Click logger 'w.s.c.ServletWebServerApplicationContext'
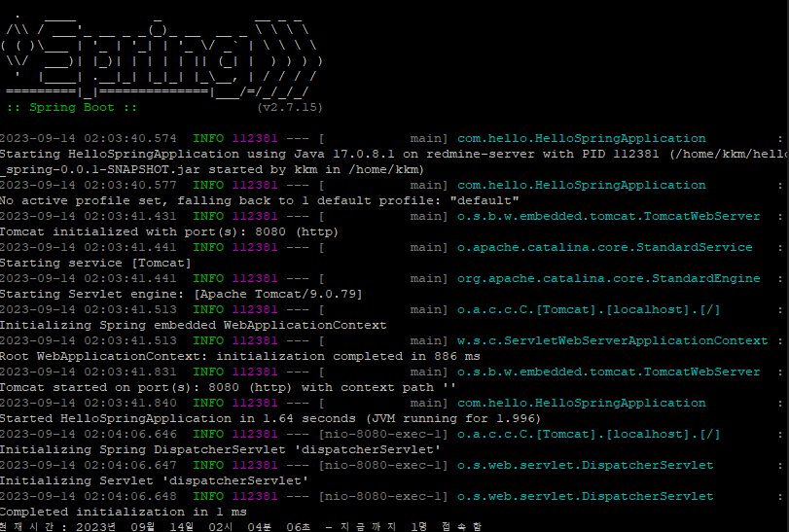The height and width of the screenshot is (532, 789). (x=612, y=341)
